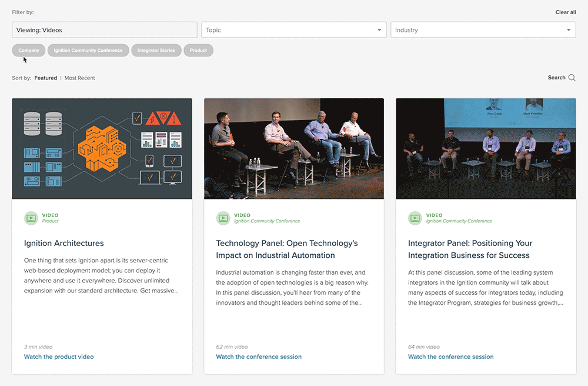Click the 'Filter by:' label
The width and height of the screenshot is (588, 386).
pyautogui.click(x=23, y=12)
